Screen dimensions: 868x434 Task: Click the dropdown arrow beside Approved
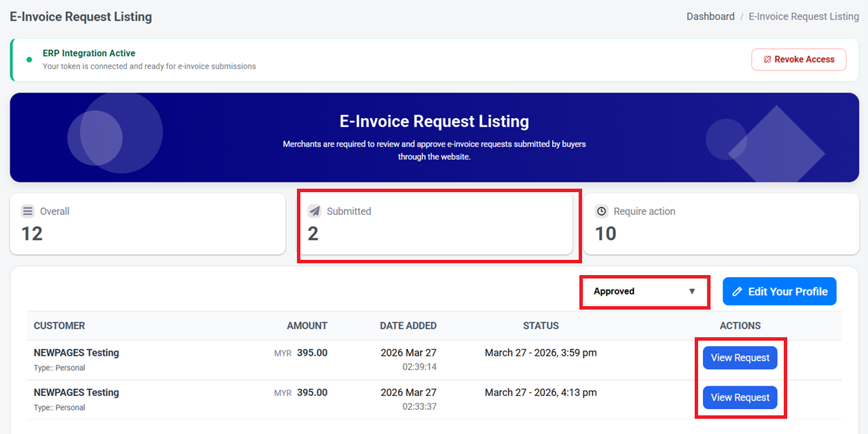[x=693, y=292]
